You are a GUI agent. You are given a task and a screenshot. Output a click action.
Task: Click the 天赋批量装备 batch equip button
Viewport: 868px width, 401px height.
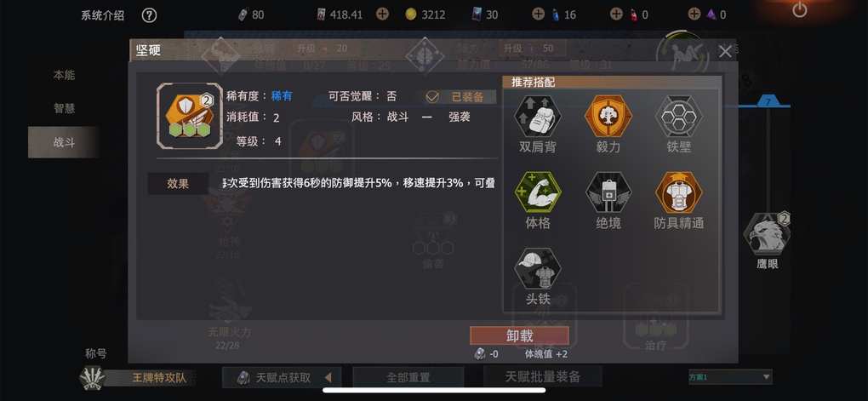543,376
